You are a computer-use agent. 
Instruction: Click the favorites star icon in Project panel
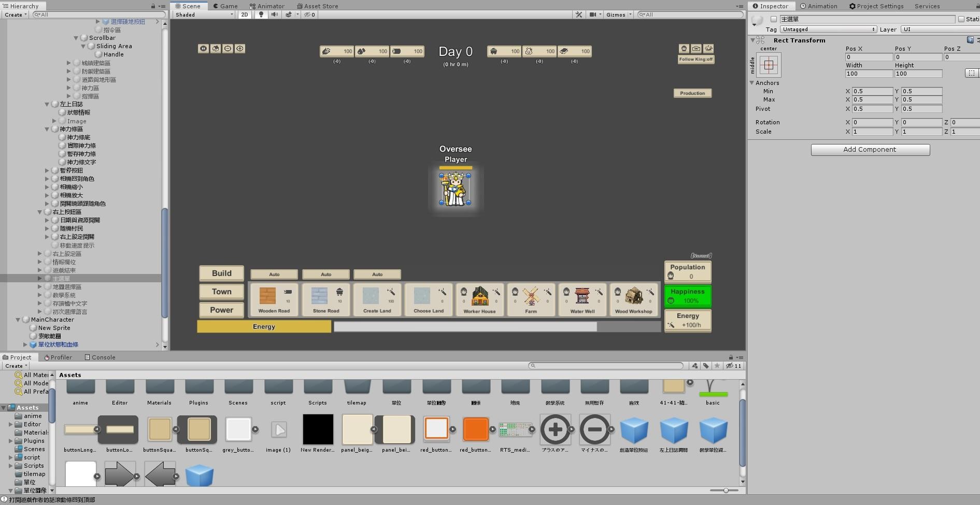(x=717, y=366)
